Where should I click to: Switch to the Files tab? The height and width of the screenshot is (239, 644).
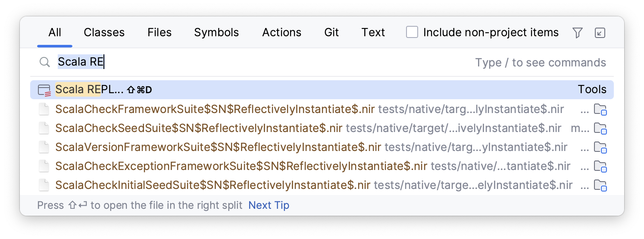[159, 32]
